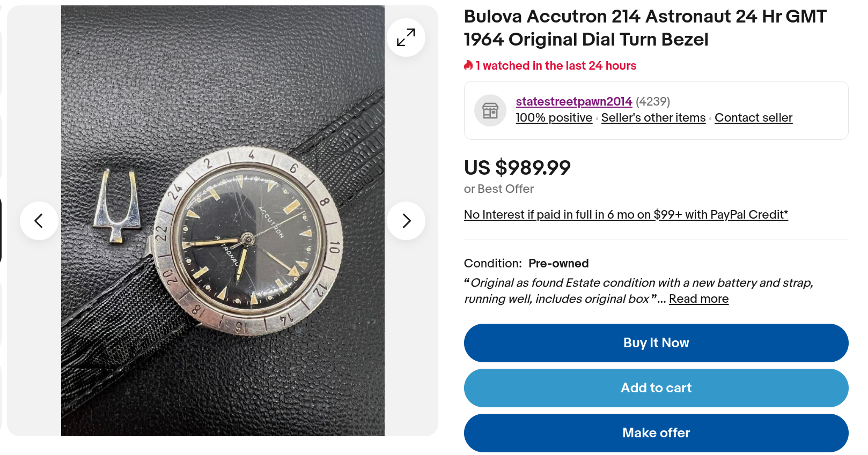Click the Make offer button
This screenshot has height=455, width=868.
(656, 433)
